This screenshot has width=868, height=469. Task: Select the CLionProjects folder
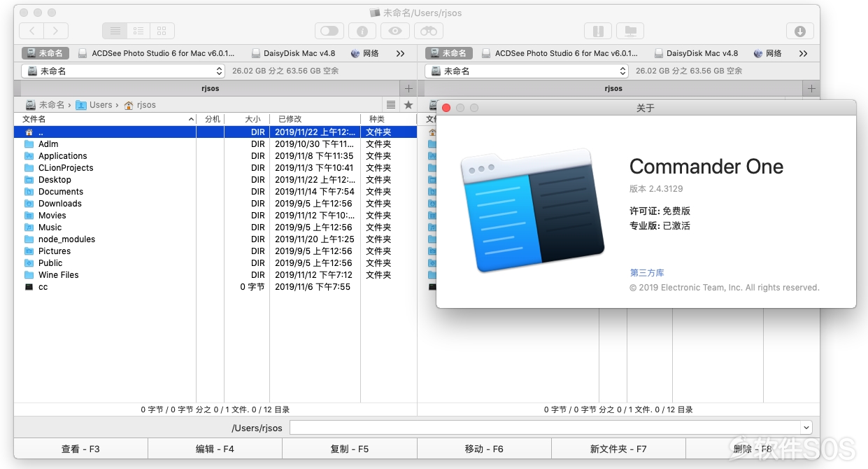[215, 168]
